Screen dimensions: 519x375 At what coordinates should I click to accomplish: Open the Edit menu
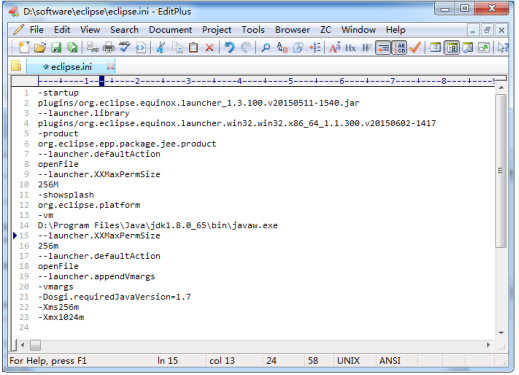click(x=62, y=30)
